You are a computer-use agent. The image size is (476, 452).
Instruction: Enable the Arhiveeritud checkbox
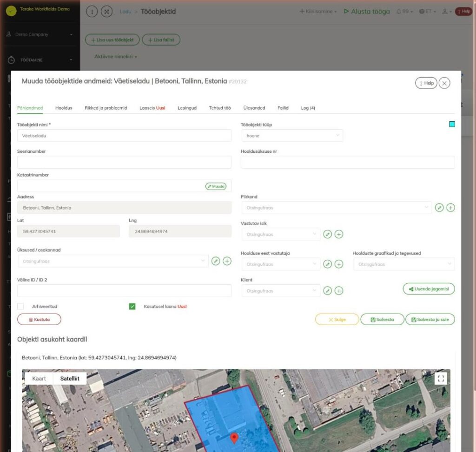[x=20, y=307]
